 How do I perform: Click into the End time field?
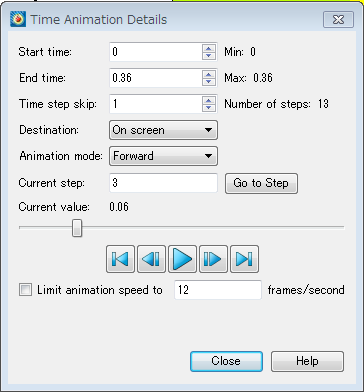(x=156, y=78)
